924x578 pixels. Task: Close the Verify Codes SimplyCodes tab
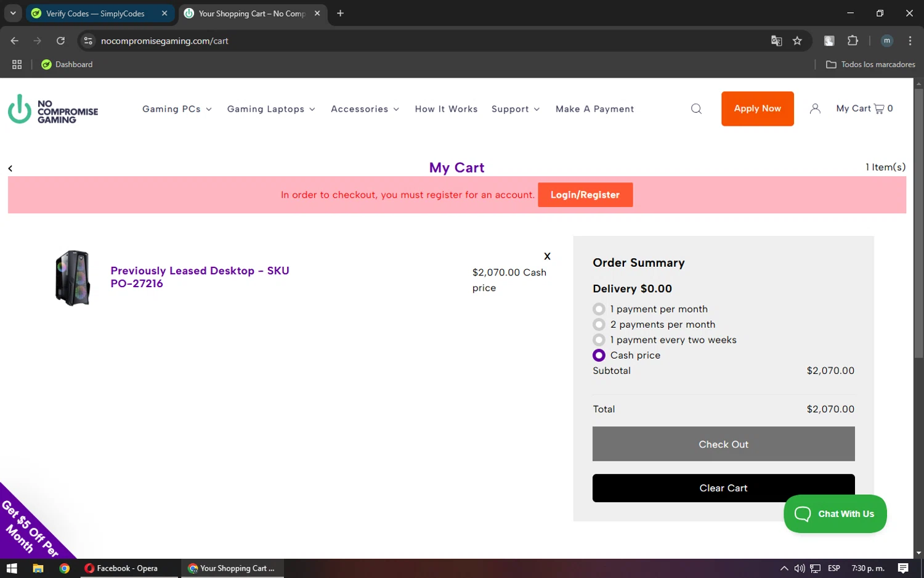[x=164, y=13]
